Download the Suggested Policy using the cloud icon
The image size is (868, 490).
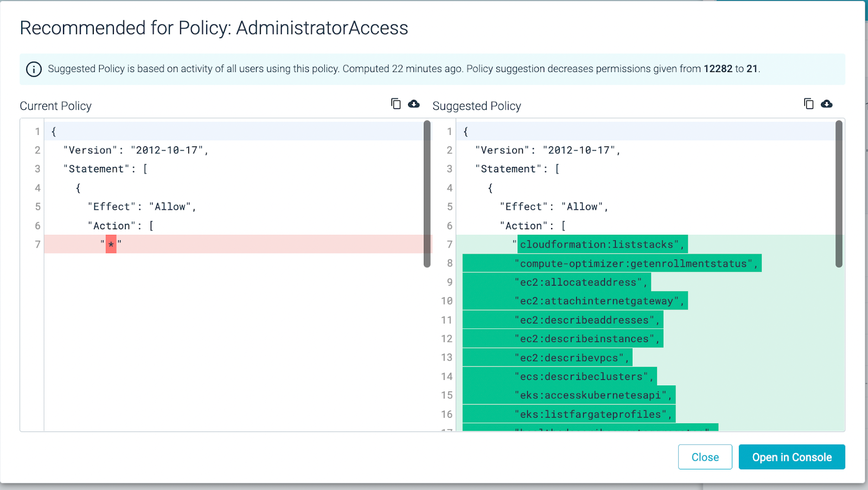(x=827, y=104)
